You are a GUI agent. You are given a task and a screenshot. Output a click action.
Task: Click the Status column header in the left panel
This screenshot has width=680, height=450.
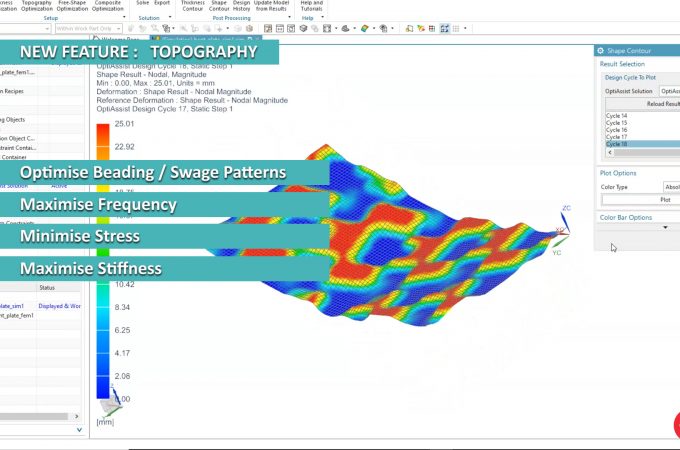pyautogui.click(x=47, y=287)
